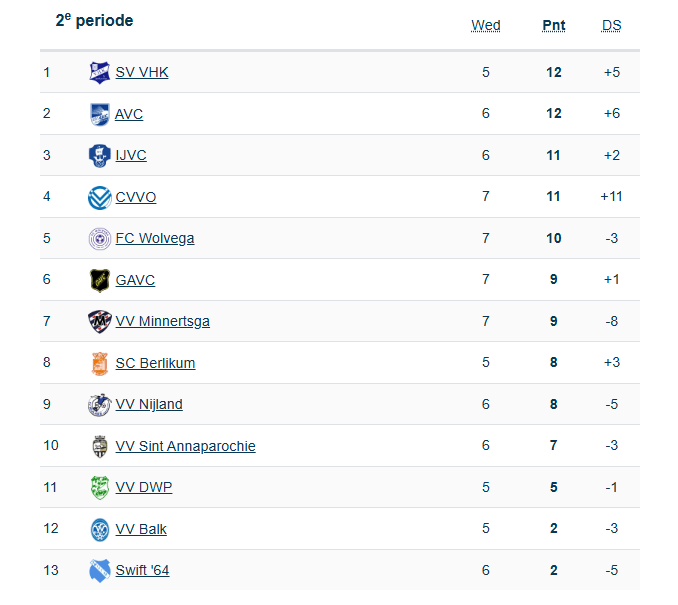The image size is (678, 605).
Task: Click the Wed column header
Action: 486,25
